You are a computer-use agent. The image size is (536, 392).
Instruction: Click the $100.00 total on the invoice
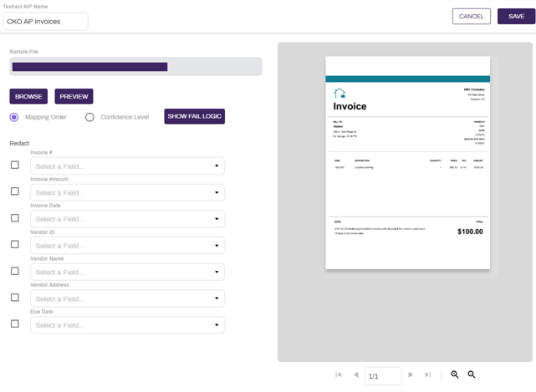coord(471,232)
